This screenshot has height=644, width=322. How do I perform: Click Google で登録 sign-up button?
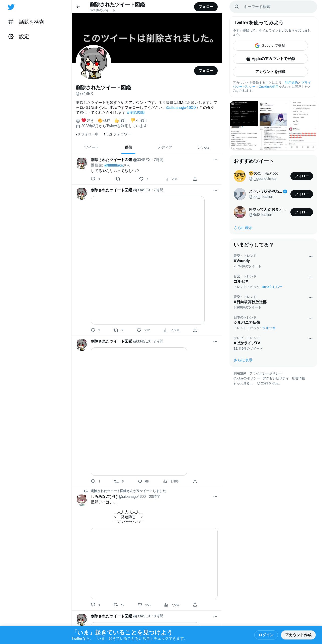point(270,46)
